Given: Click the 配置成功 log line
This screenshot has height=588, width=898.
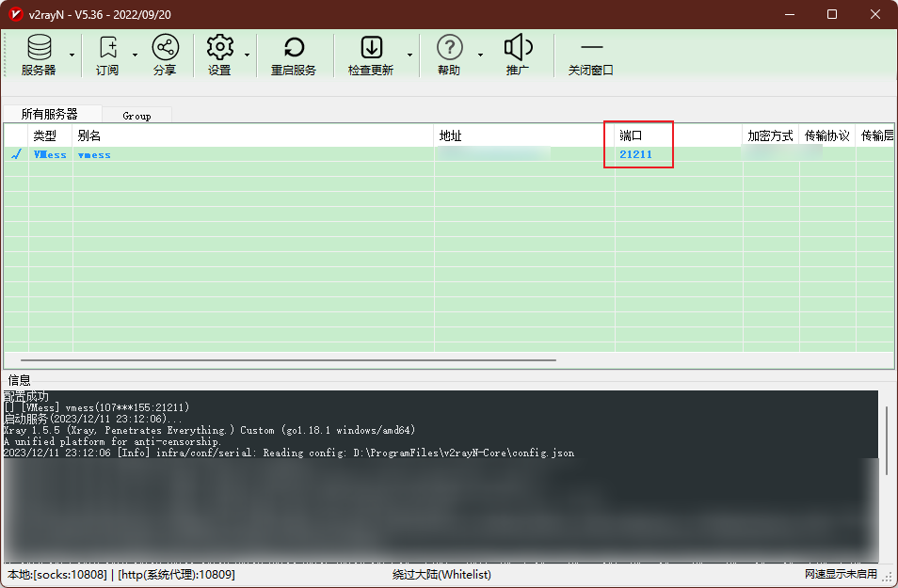Looking at the screenshot, I should [x=26, y=396].
